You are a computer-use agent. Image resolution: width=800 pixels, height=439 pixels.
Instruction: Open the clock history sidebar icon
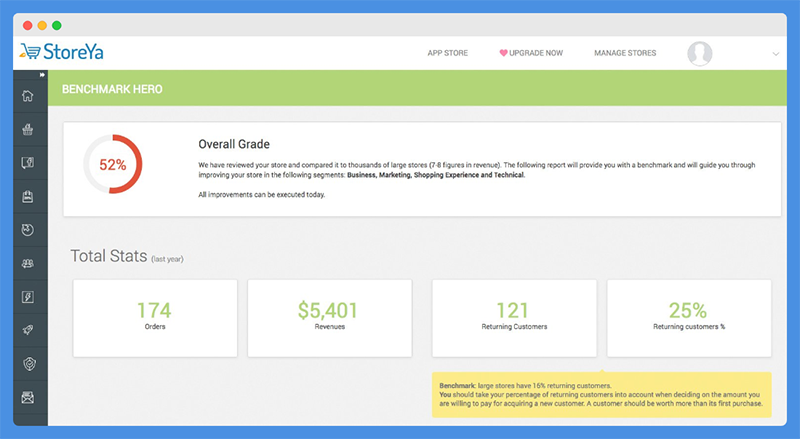point(28,230)
